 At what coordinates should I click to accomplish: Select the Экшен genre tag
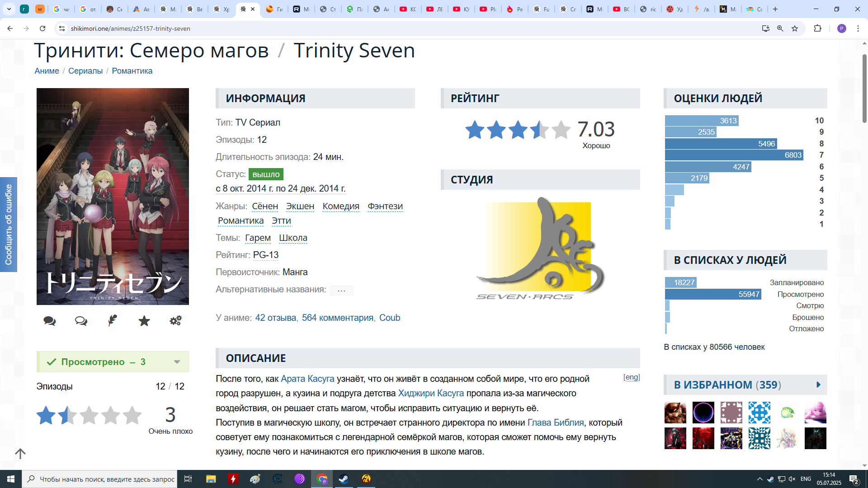tap(300, 206)
